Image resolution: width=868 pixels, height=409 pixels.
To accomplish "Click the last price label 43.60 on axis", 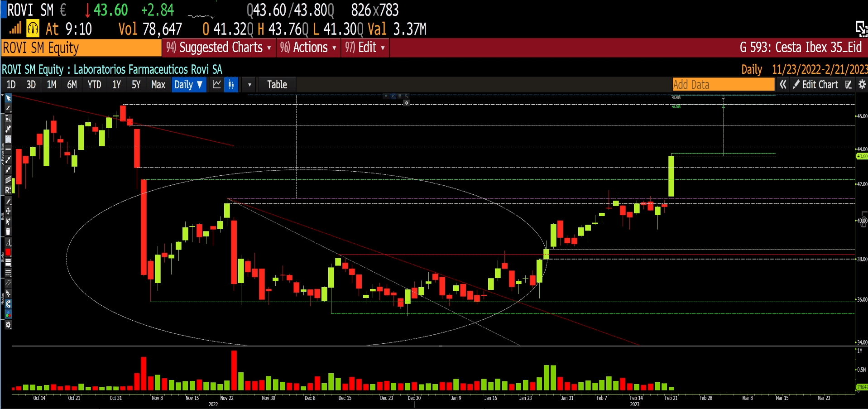I will point(862,156).
